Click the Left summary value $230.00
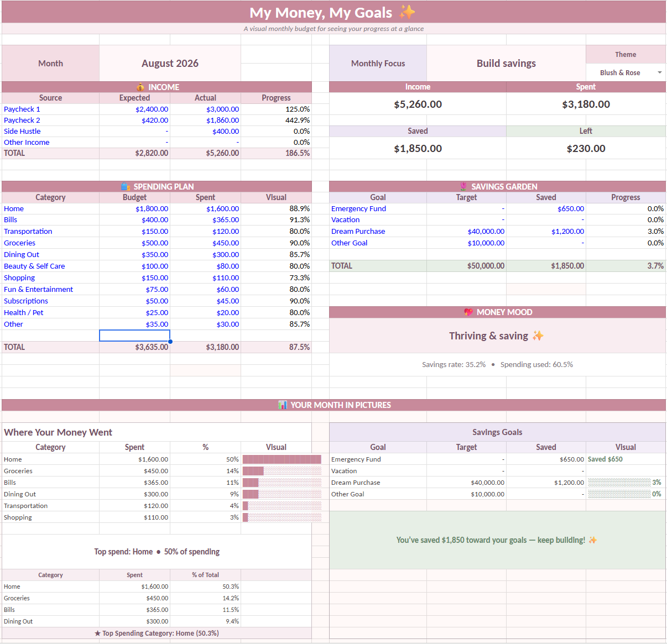 pyautogui.click(x=586, y=148)
